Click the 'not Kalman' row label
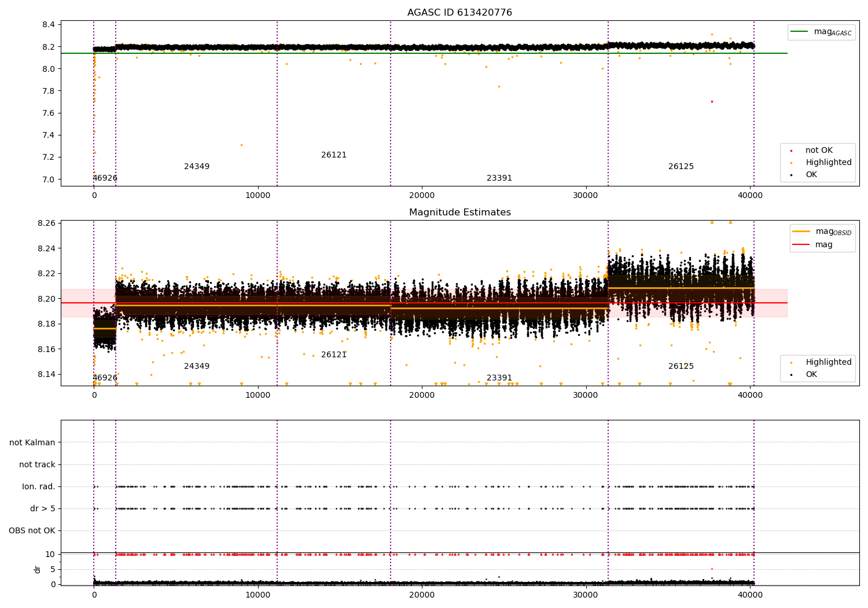The image size is (868, 608). pyautogui.click(x=32, y=443)
